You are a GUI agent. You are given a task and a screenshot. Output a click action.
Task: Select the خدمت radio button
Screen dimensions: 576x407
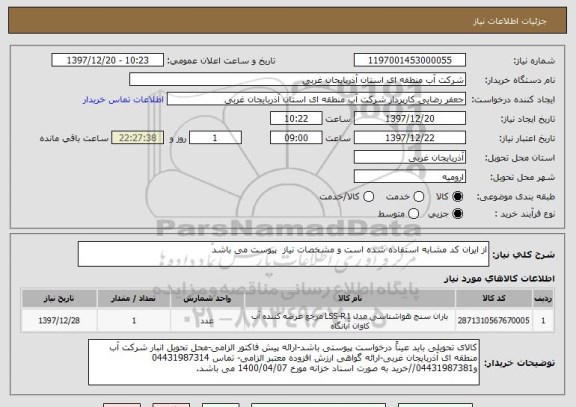pyautogui.click(x=419, y=197)
